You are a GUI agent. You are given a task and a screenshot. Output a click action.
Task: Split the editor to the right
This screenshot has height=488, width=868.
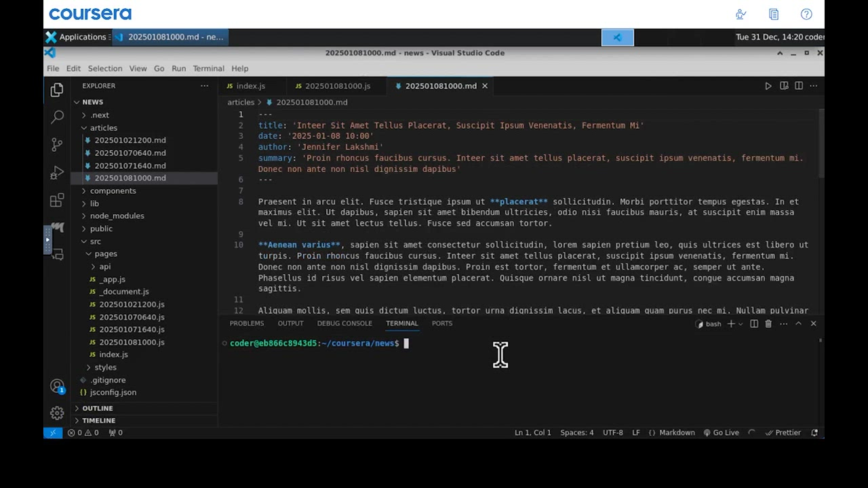(x=799, y=86)
